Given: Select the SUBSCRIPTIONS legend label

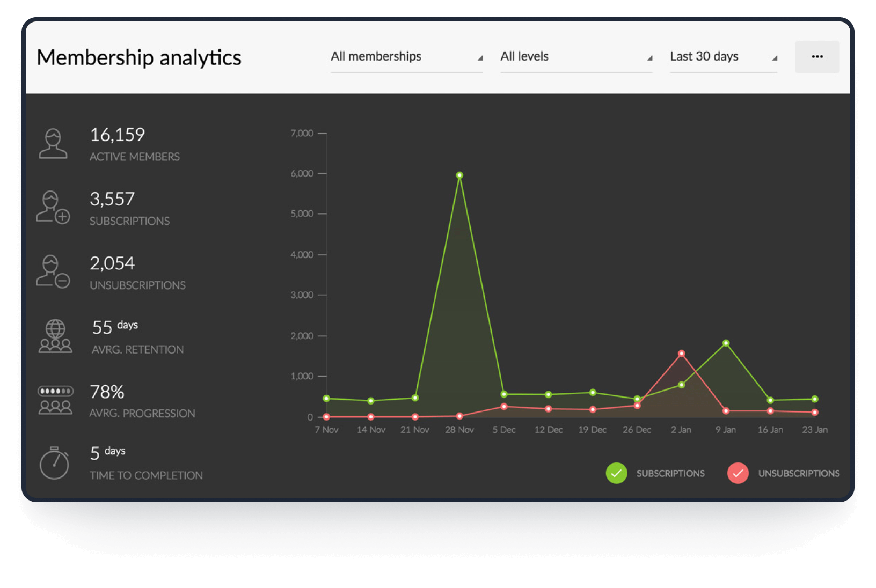Looking at the screenshot, I should [670, 473].
